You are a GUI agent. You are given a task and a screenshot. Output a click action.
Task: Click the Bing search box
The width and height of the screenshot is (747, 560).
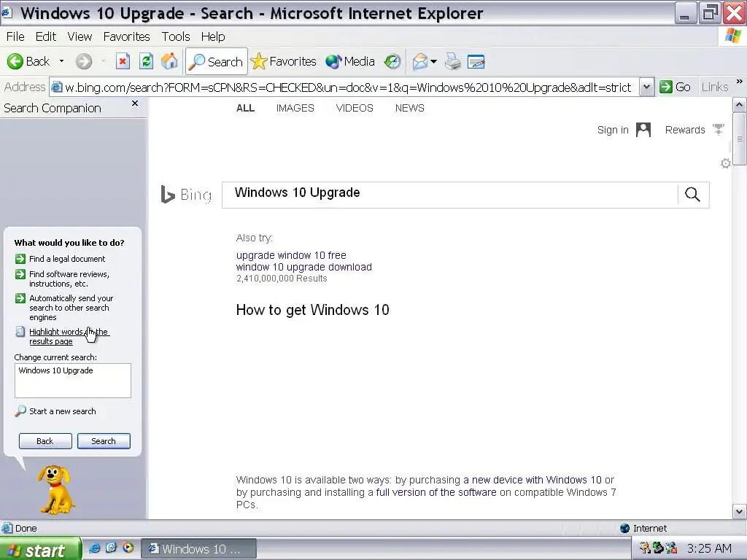tap(449, 195)
